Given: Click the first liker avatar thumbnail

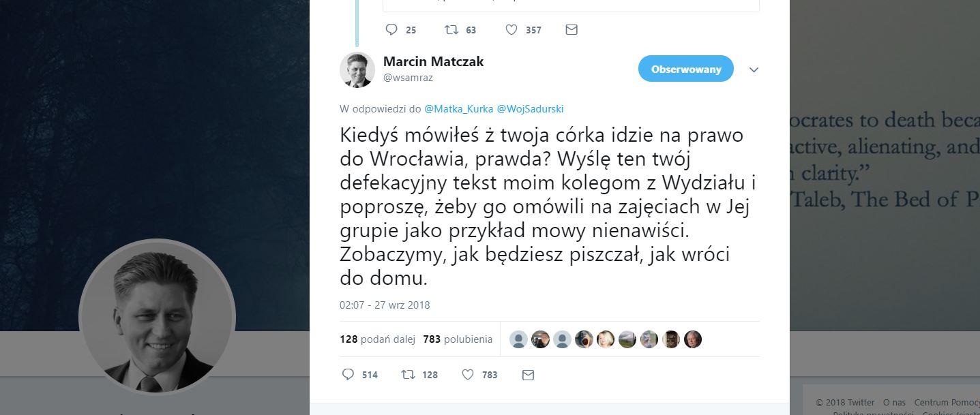Looking at the screenshot, I should pyautogui.click(x=518, y=339).
